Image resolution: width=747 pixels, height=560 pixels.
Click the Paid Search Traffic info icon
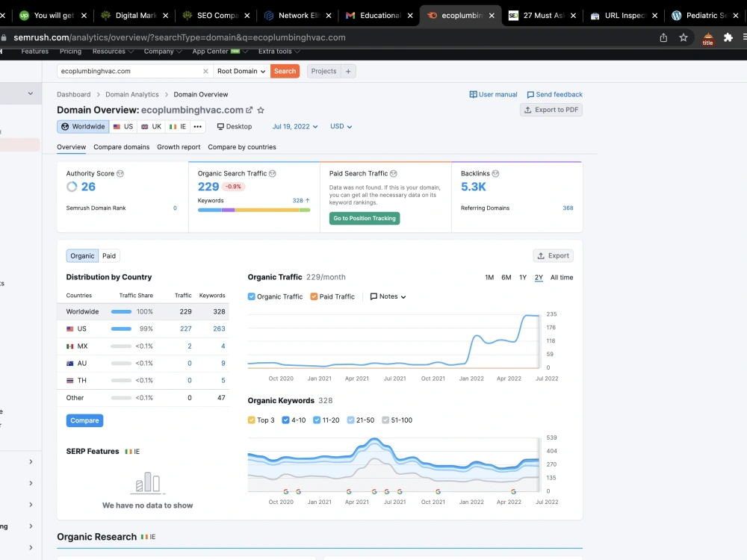tap(394, 173)
